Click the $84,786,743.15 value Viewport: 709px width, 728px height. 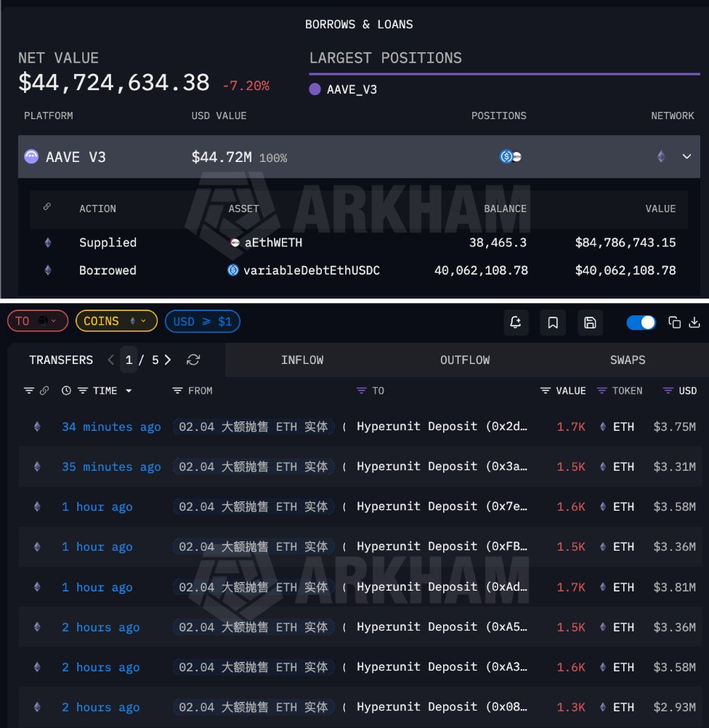pos(625,243)
